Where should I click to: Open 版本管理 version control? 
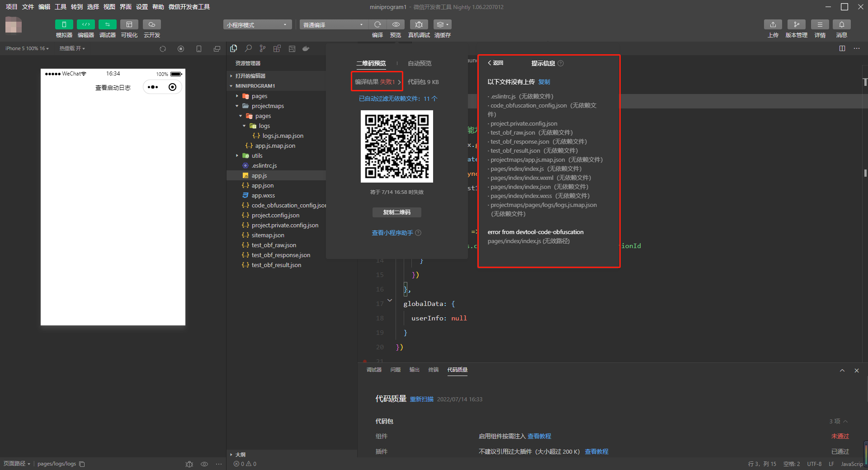(x=796, y=24)
